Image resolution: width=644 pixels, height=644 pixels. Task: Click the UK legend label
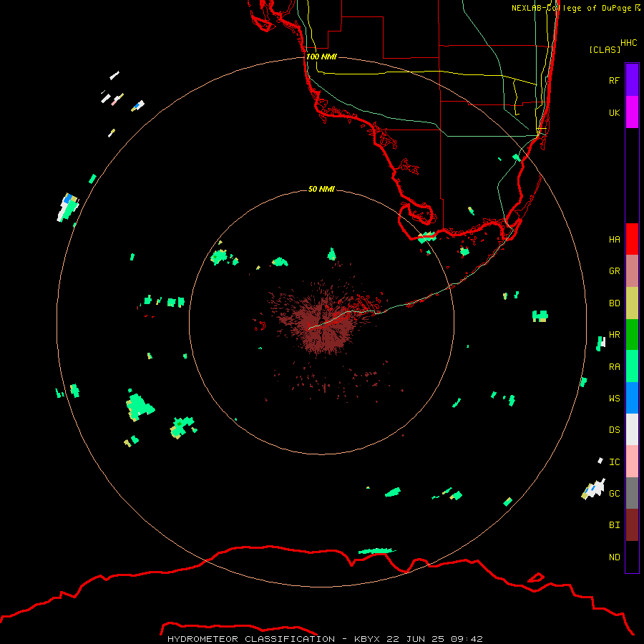[x=614, y=112]
